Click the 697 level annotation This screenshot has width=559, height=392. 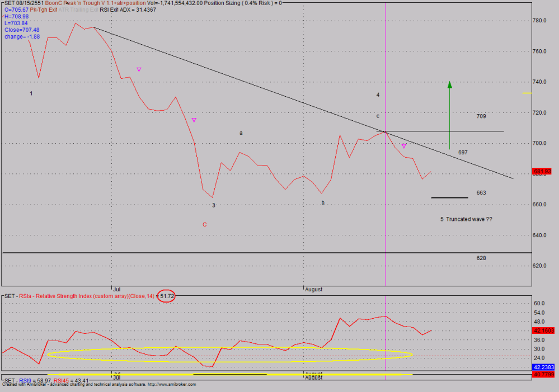tap(463, 153)
